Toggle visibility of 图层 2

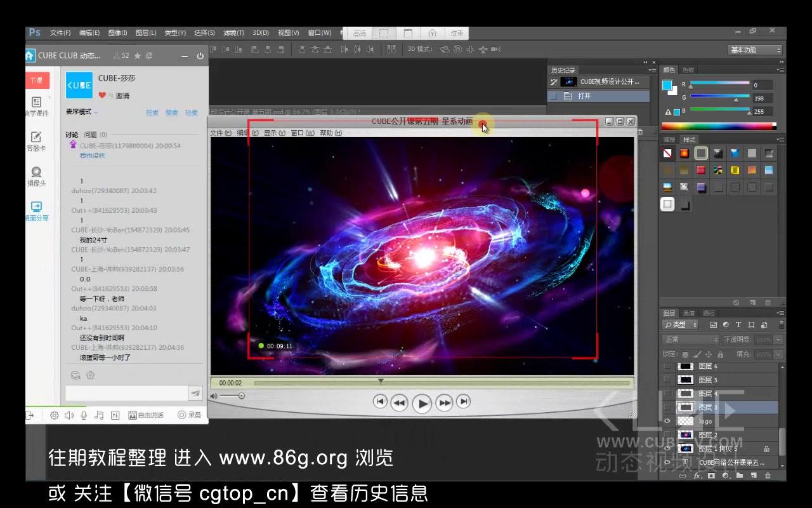[x=667, y=435]
